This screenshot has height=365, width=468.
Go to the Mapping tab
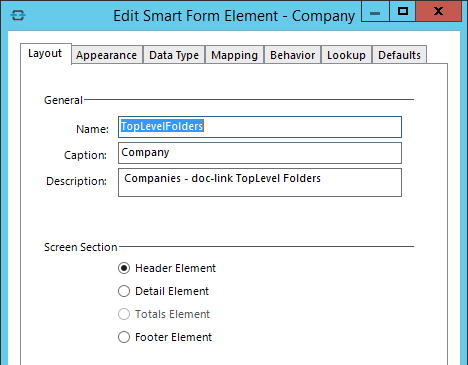(x=234, y=55)
